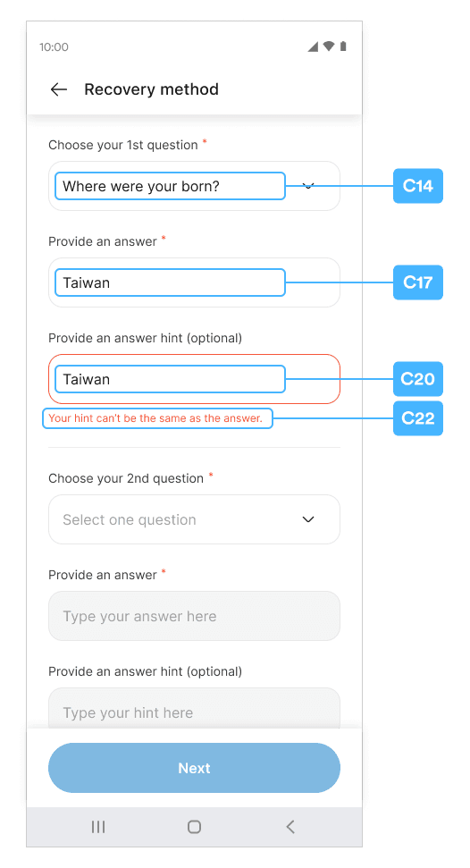Open the Select one question combo box
Screen dimensions: 470x868
tap(194, 519)
